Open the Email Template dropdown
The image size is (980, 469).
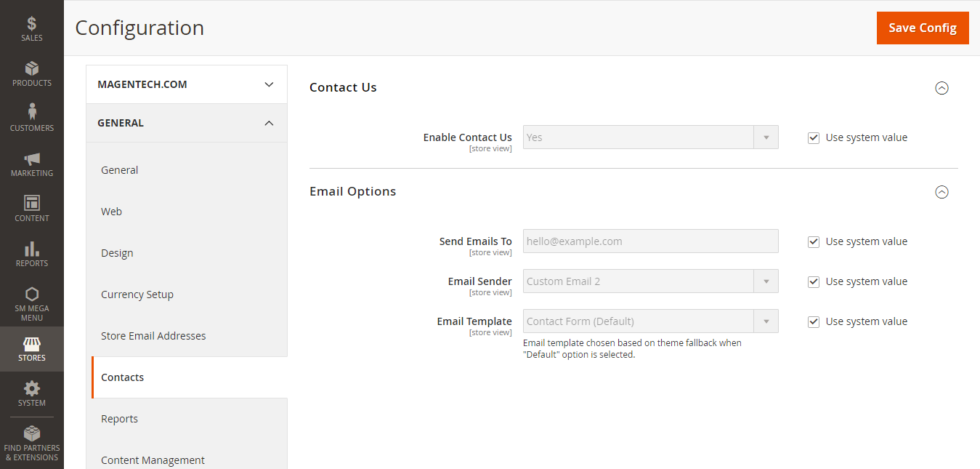pos(650,321)
